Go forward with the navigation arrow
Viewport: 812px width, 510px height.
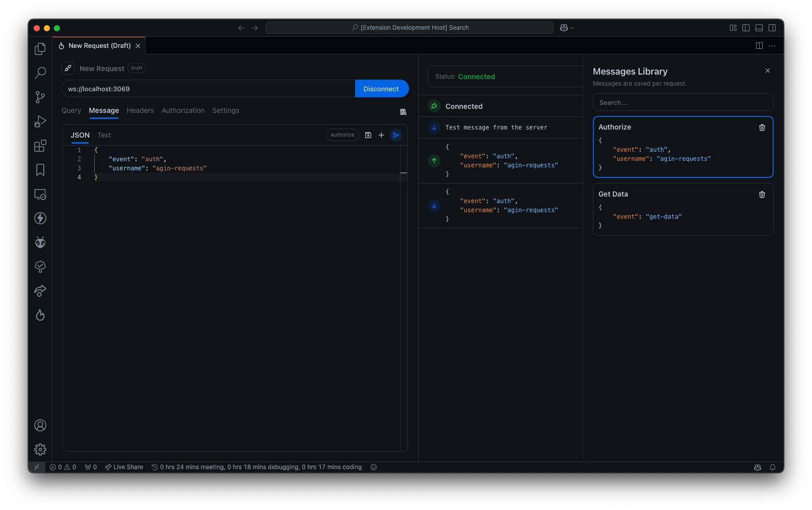tap(255, 28)
